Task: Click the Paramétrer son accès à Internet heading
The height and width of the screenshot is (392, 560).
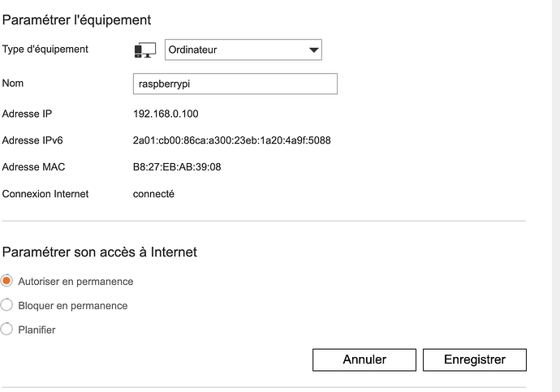Action: coord(100,252)
